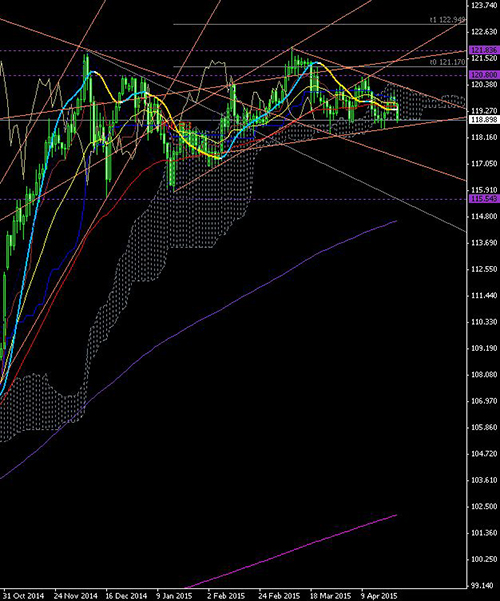
Task: Click the 115.543 purple price label
Action: coord(484,199)
